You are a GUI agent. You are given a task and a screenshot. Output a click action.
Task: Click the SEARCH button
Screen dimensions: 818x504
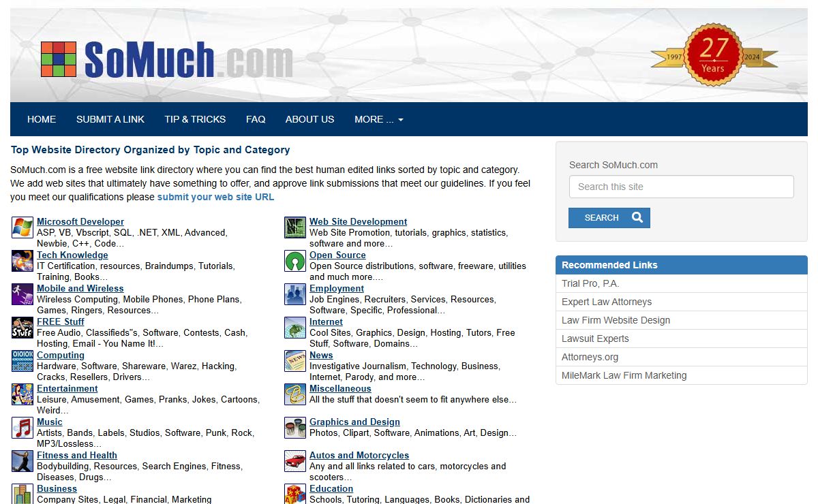[x=609, y=218]
